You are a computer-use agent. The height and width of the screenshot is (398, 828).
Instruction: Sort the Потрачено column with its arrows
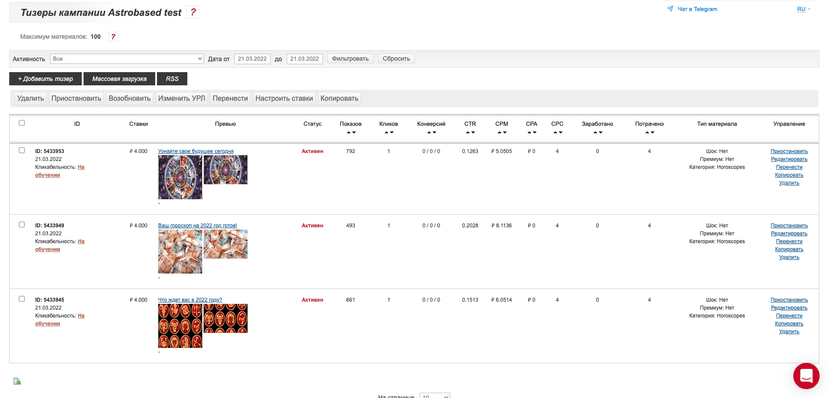(649, 132)
